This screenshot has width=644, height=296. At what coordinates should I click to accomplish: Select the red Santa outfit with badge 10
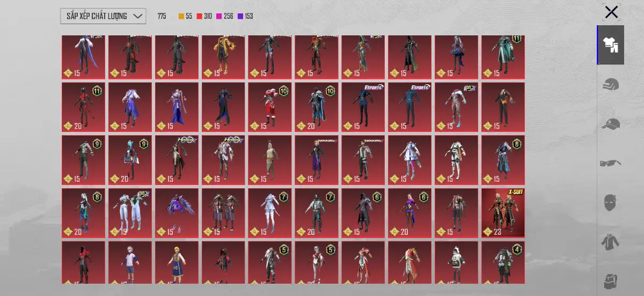[x=269, y=107]
